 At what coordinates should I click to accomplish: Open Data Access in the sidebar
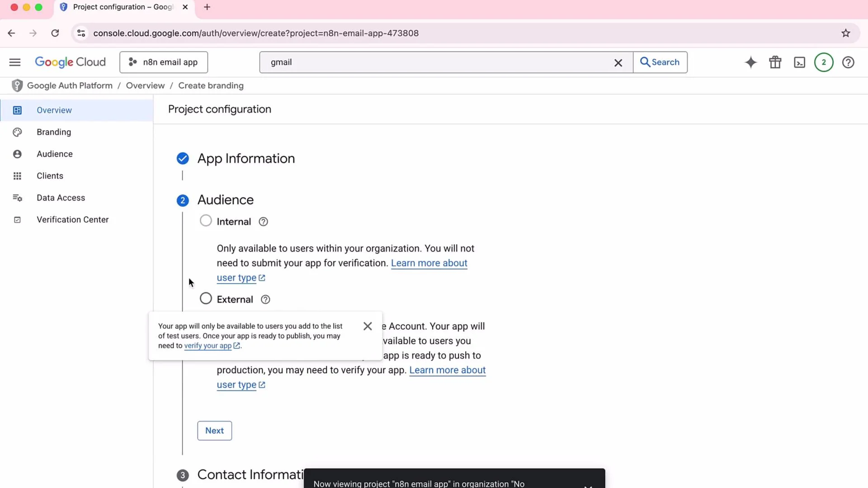click(77, 198)
